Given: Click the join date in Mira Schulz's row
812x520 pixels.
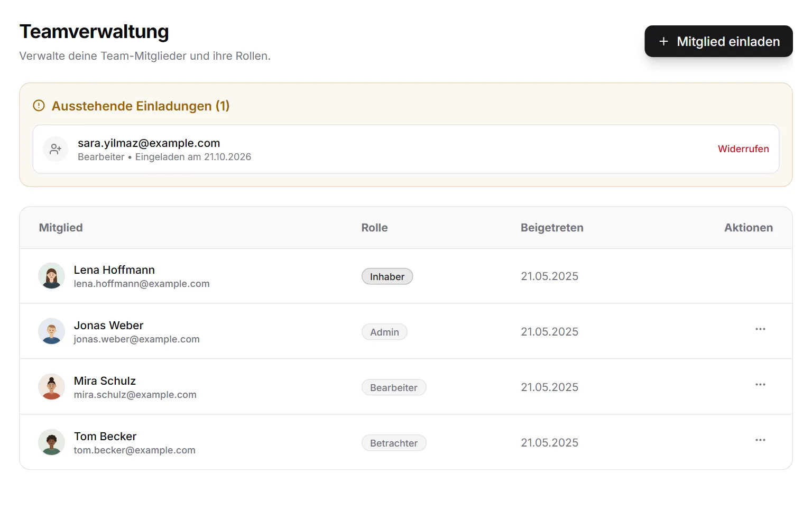Looking at the screenshot, I should click(550, 387).
